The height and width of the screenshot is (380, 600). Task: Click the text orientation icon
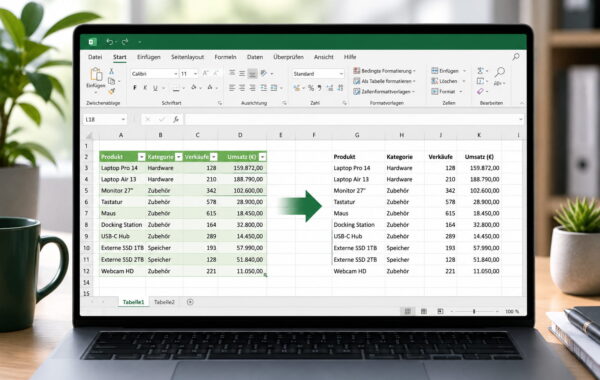[x=264, y=73]
